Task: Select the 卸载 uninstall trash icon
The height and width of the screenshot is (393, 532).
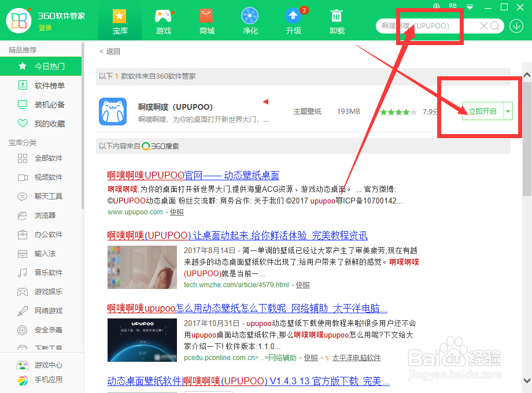Action: [337, 17]
